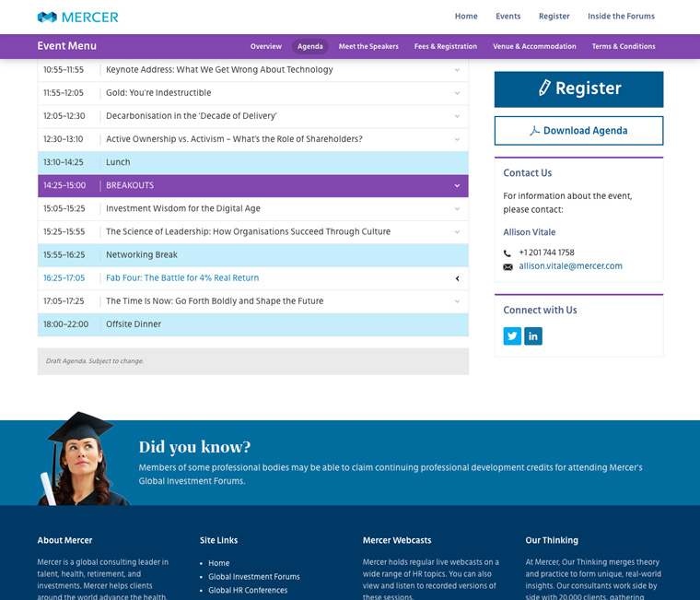Click the PDF icon on Download Agenda
Viewport: 700px width, 600px height.
pyautogui.click(x=534, y=131)
